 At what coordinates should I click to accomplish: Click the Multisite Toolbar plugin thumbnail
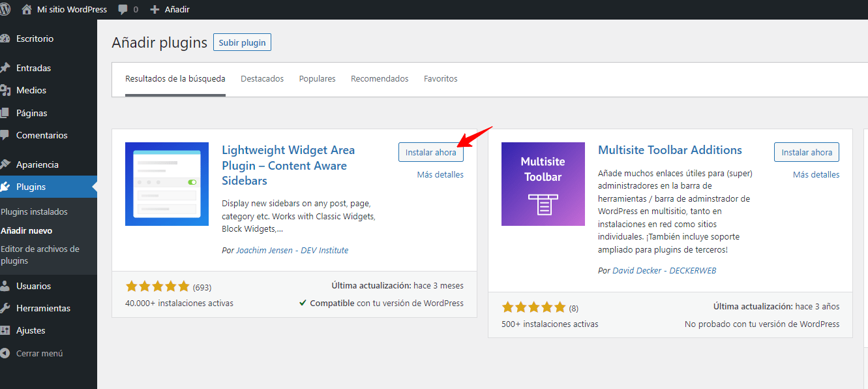pyautogui.click(x=543, y=184)
